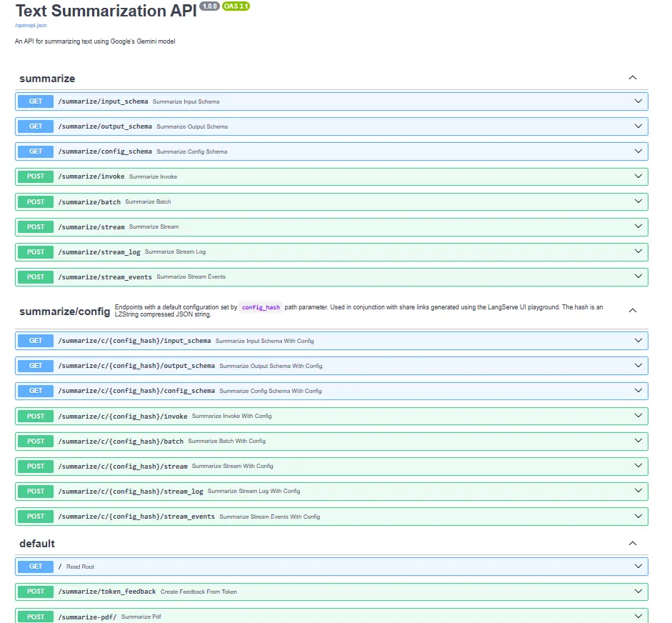The width and height of the screenshot is (672, 623).
Task: Open the /summarize/output_schema path
Action: point(105,126)
